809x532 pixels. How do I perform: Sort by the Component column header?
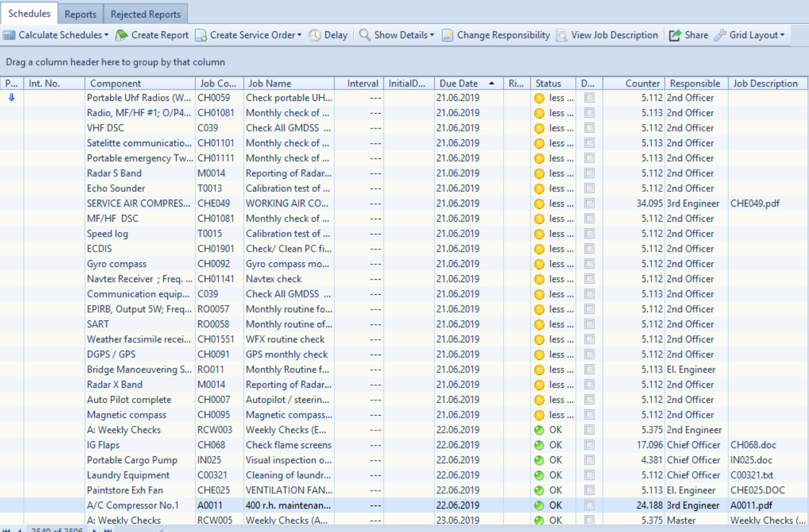[140, 83]
